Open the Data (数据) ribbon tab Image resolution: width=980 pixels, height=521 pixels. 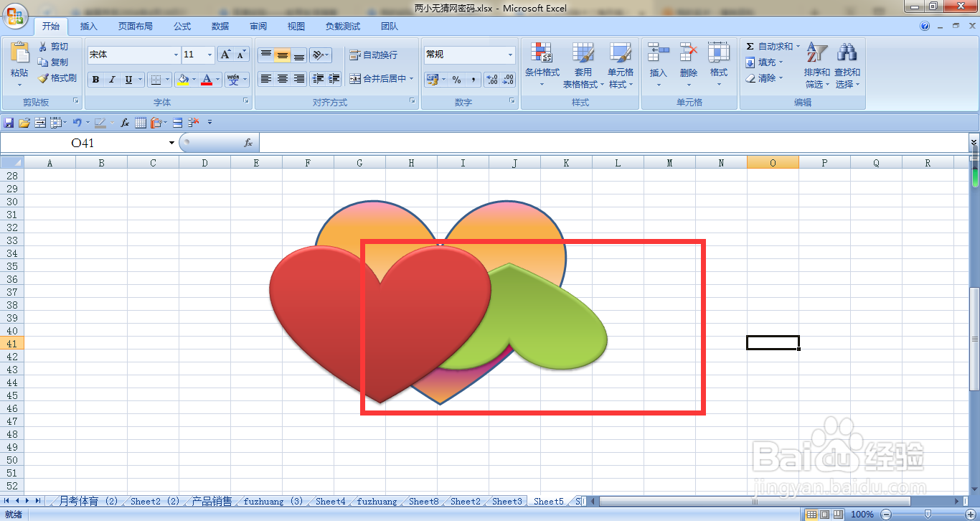pyautogui.click(x=220, y=27)
